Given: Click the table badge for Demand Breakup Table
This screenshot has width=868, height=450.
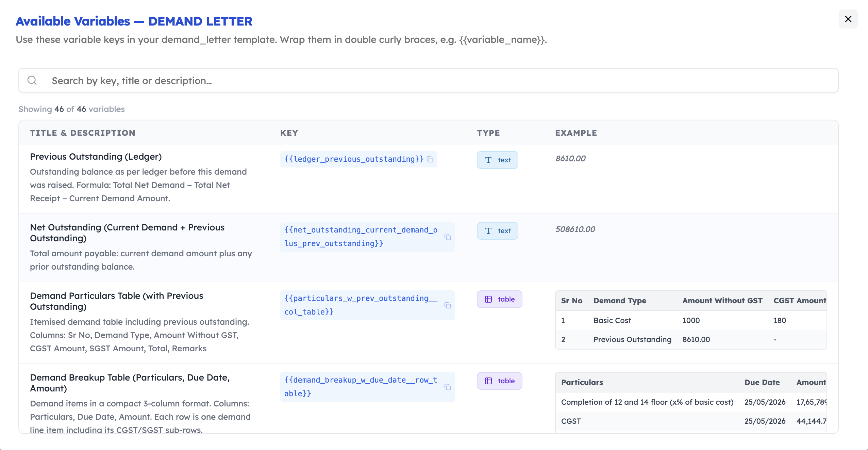Looking at the screenshot, I should click(x=499, y=381).
